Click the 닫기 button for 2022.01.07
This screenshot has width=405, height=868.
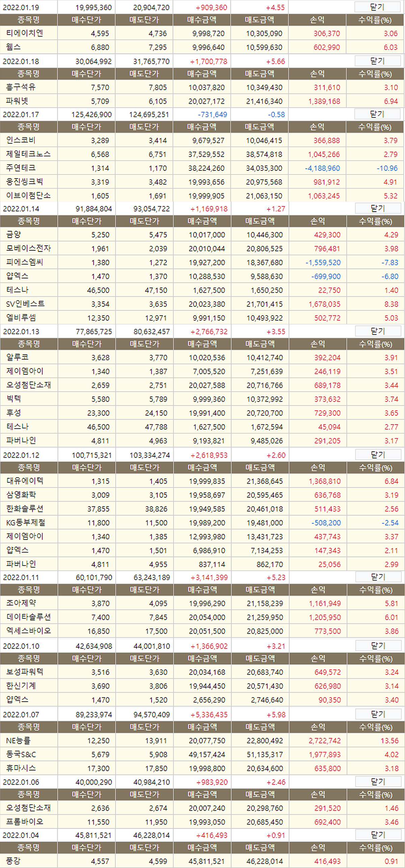378,714
